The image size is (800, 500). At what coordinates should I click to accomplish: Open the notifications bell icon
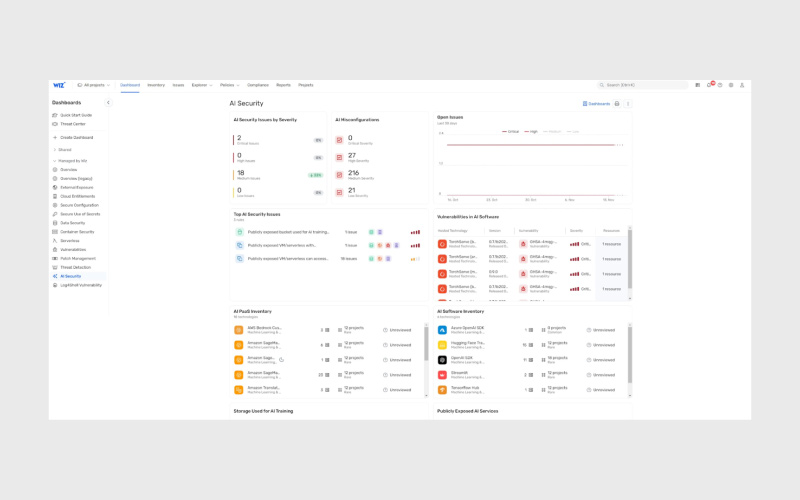[709, 85]
